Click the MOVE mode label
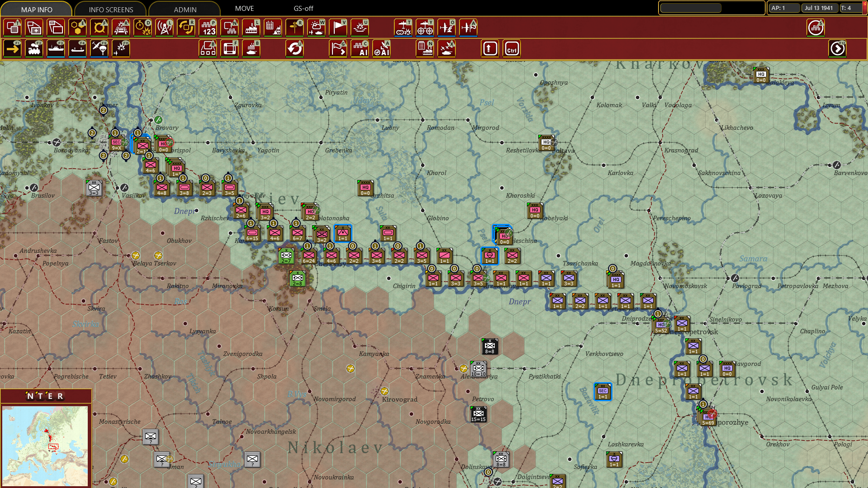 click(244, 8)
